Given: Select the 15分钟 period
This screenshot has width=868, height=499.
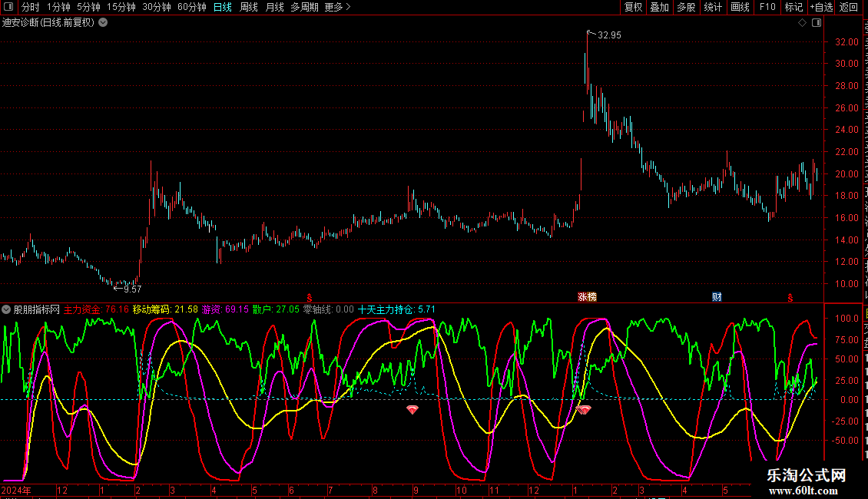Looking at the screenshot, I should tap(121, 7).
